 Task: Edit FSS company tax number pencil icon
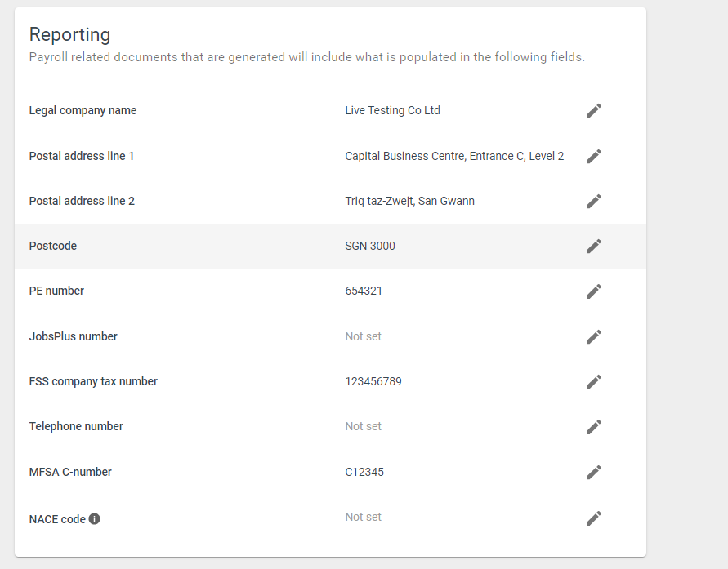click(x=594, y=382)
